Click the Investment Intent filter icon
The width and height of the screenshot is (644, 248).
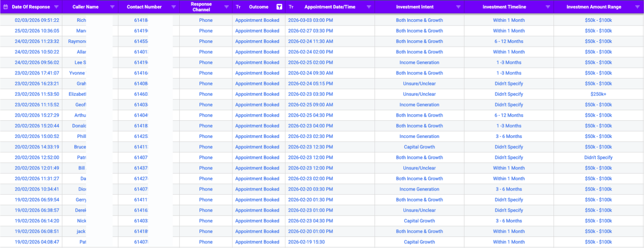458,7
